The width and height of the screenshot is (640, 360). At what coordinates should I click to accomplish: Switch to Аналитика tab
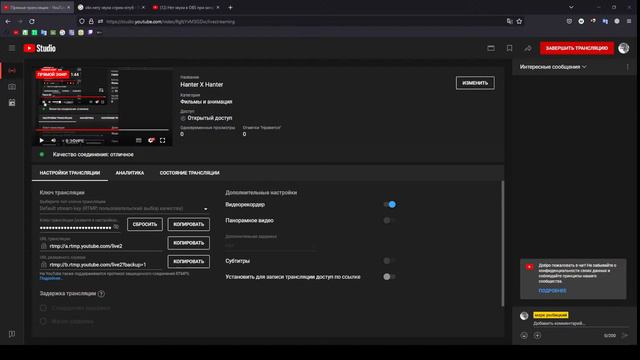click(130, 173)
